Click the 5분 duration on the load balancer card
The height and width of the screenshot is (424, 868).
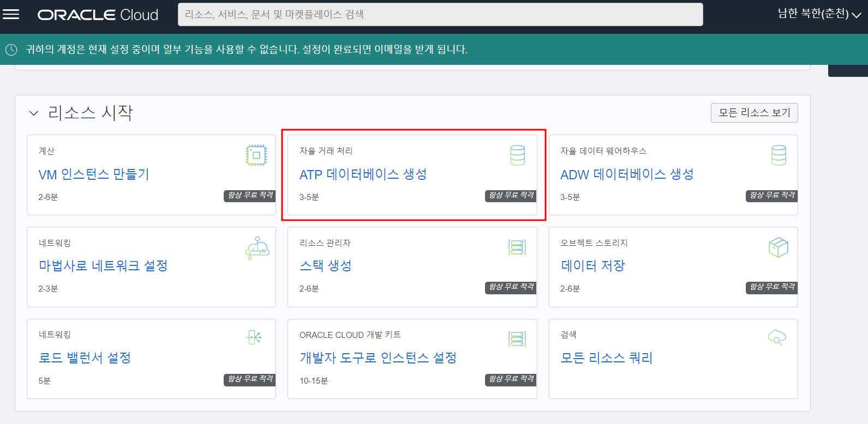pos(44,381)
